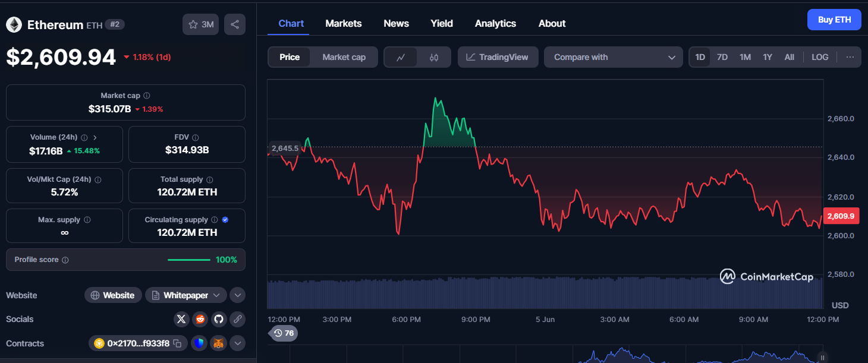Screen dimensions: 868x363
Task: Add Ethereum to watchlist via star button
Action: tap(201, 24)
